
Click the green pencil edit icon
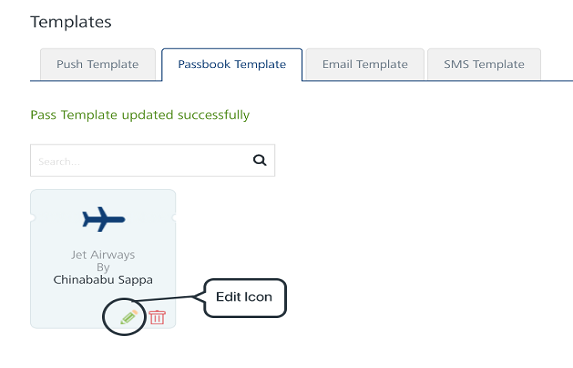(x=129, y=317)
